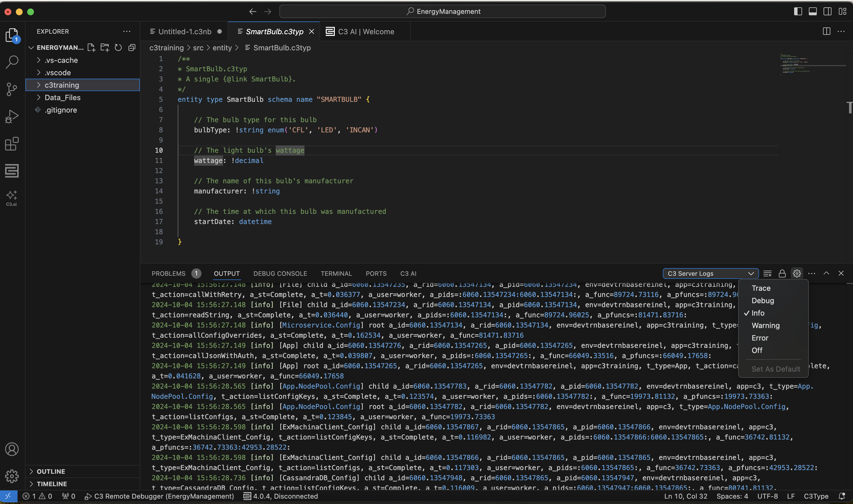The image size is (853, 504).
Task: Open the Run and Debug view
Action: tap(12, 117)
